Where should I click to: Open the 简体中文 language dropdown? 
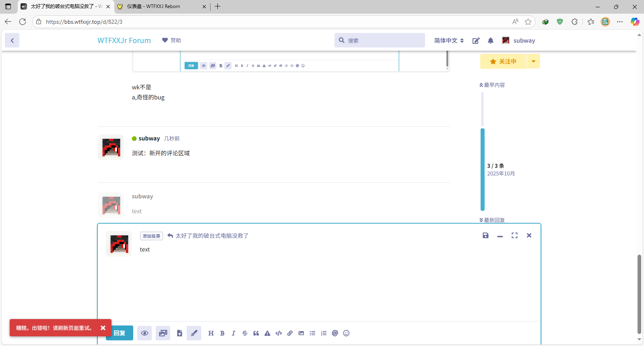[x=449, y=41]
